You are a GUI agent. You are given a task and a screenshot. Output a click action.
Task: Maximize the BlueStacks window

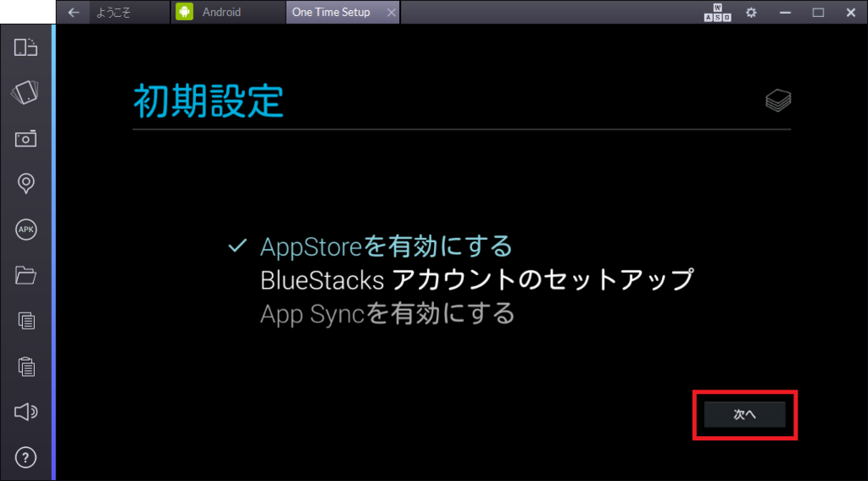click(818, 12)
